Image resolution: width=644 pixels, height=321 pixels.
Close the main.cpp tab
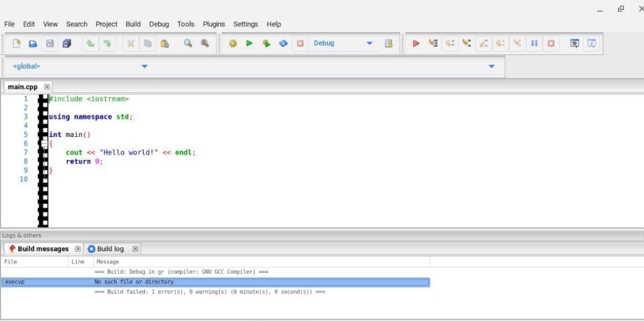click(x=47, y=87)
